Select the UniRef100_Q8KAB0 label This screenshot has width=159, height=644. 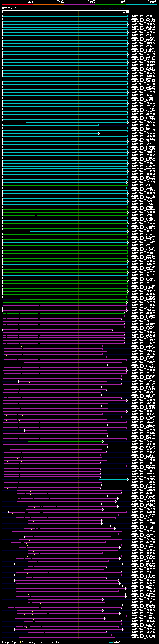click(143, 313)
